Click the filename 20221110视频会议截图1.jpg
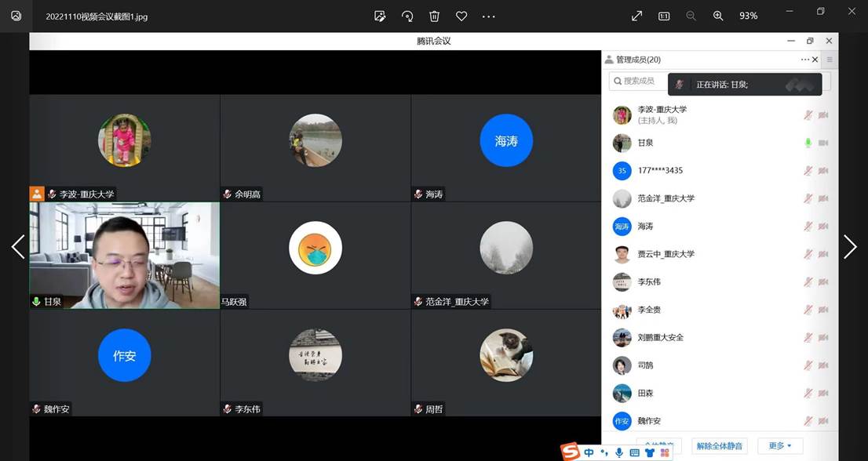Image resolution: width=868 pixels, height=461 pixels. pyautogui.click(x=97, y=16)
